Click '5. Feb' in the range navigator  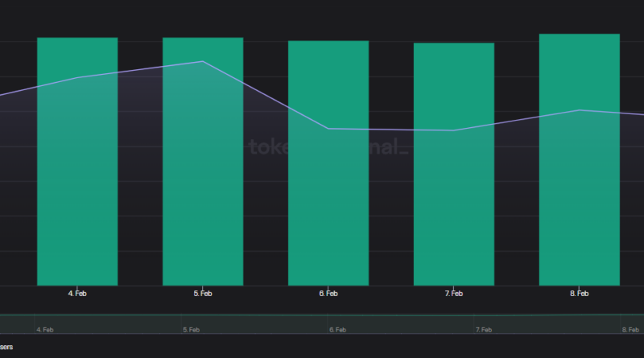pyautogui.click(x=192, y=330)
